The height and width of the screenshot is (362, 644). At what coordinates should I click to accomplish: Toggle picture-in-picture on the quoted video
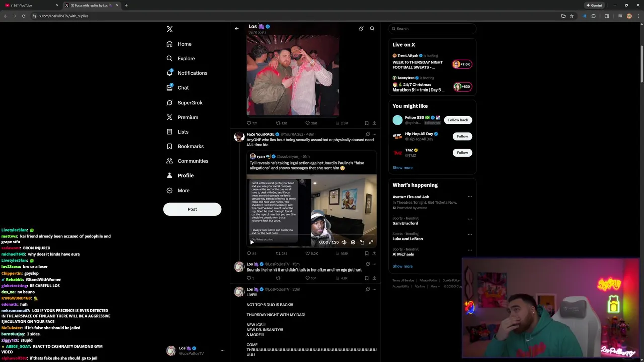[x=362, y=242]
